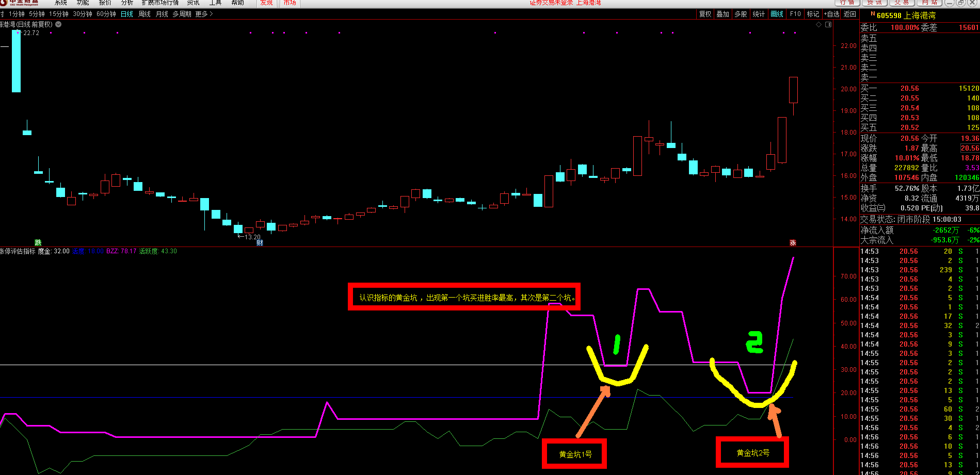
Task: Open the 多周期 multi-period selector
Action: pyautogui.click(x=182, y=14)
